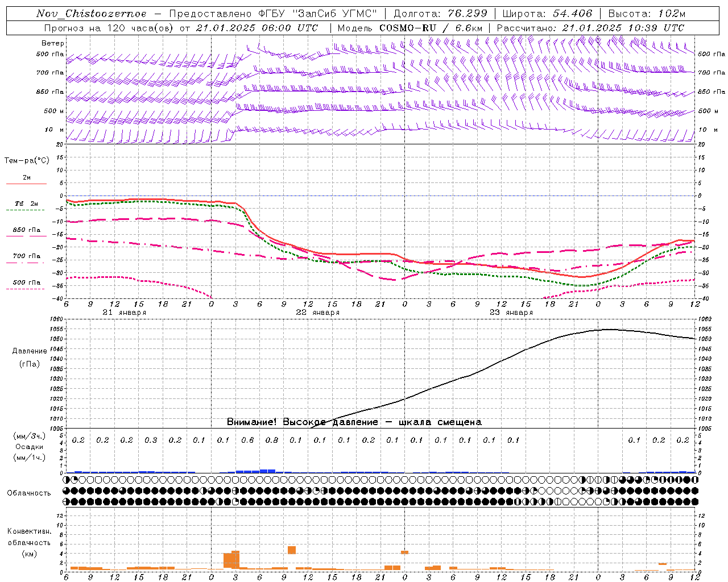Click the (мм/3ч.) precipitation unit label
728x582 pixels.
[30, 436]
